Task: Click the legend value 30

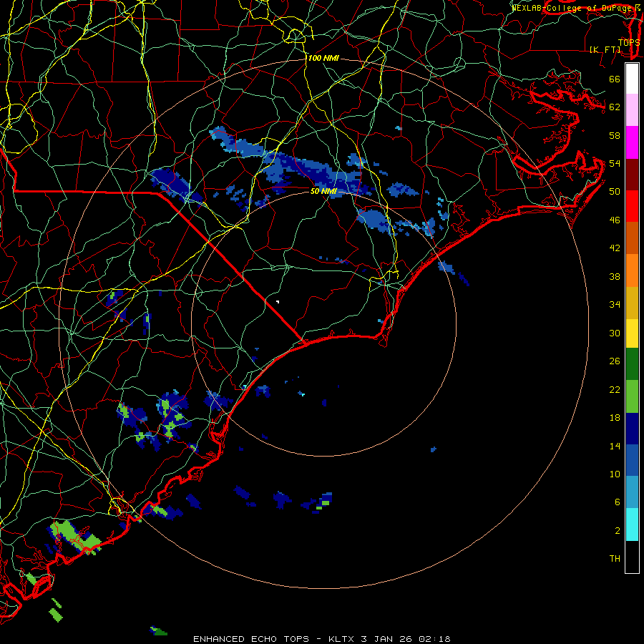Action: click(615, 333)
